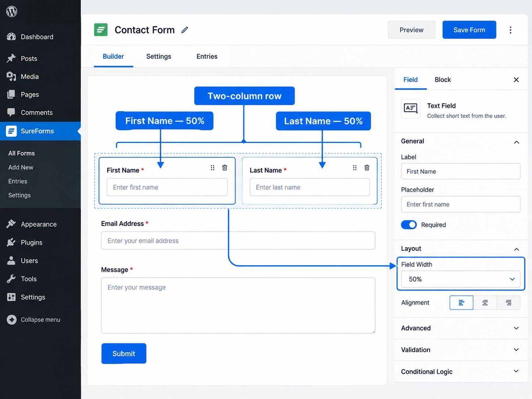Click the green SureForms logo beside form title
This screenshot has height=399, width=532.
101,30
